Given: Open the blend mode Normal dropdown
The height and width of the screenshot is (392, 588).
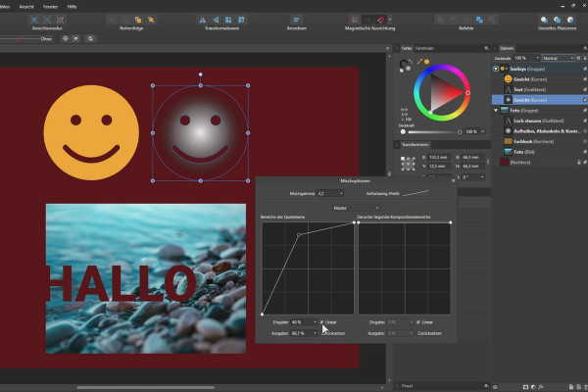Looking at the screenshot, I should tap(559, 58).
